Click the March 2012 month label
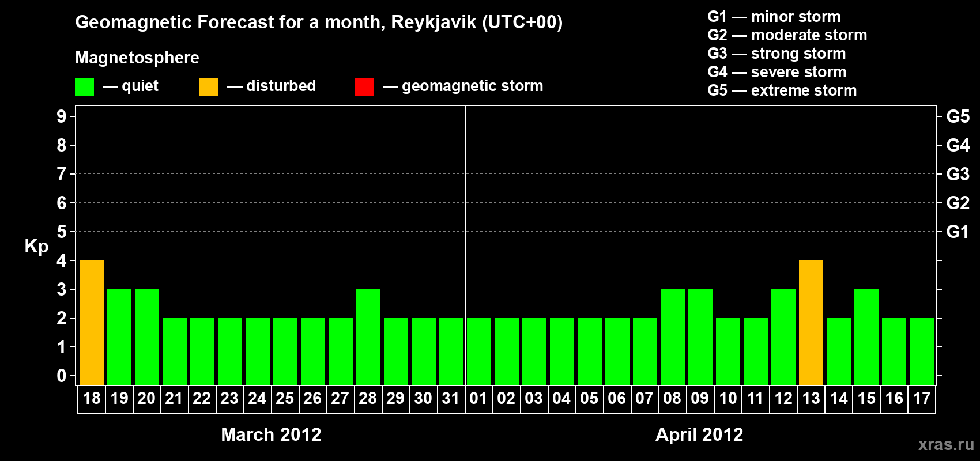This screenshot has height=461, width=980. coord(271,434)
